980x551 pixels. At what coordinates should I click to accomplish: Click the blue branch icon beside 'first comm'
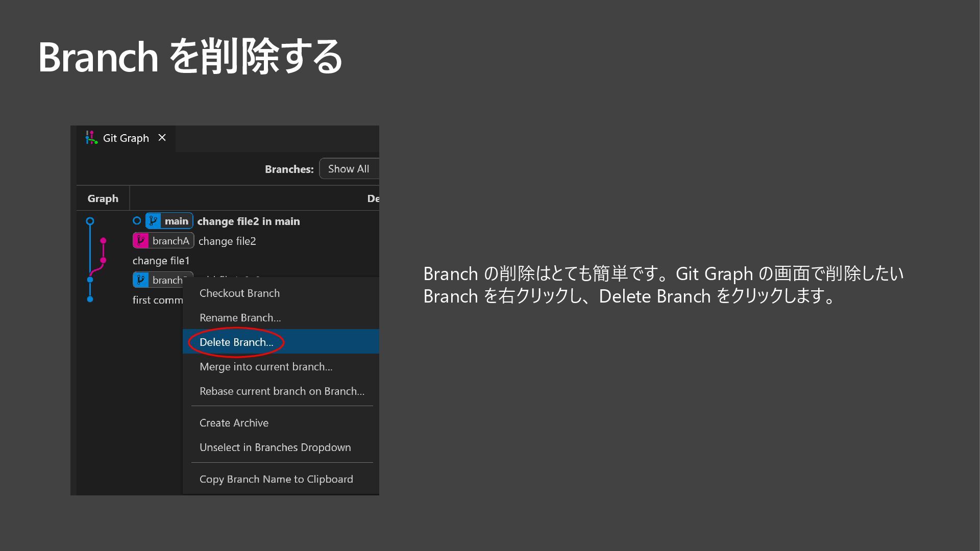pyautogui.click(x=140, y=280)
